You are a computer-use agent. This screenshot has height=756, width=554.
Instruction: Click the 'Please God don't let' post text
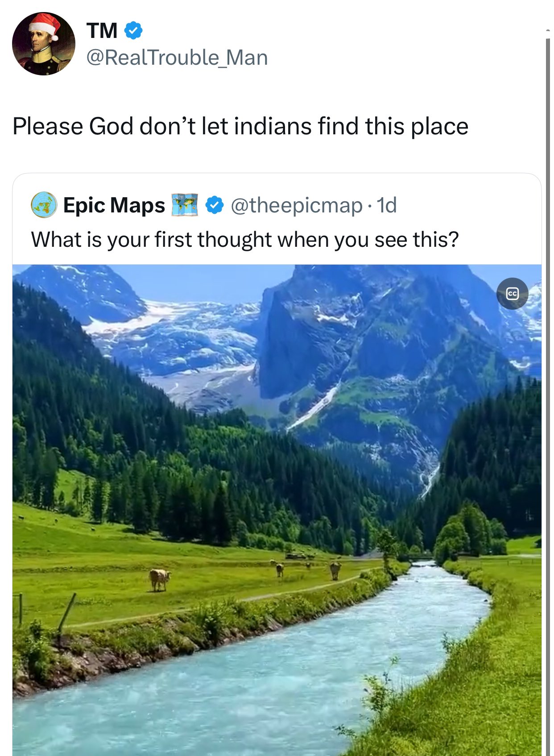(x=240, y=126)
